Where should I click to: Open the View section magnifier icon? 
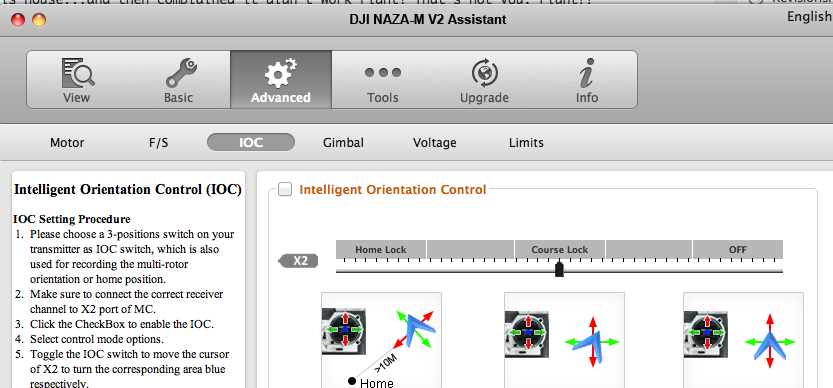pyautogui.click(x=78, y=73)
